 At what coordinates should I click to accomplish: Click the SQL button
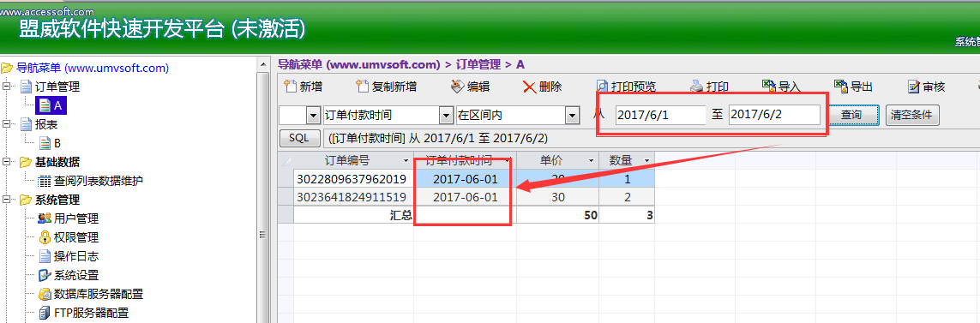pyautogui.click(x=299, y=138)
